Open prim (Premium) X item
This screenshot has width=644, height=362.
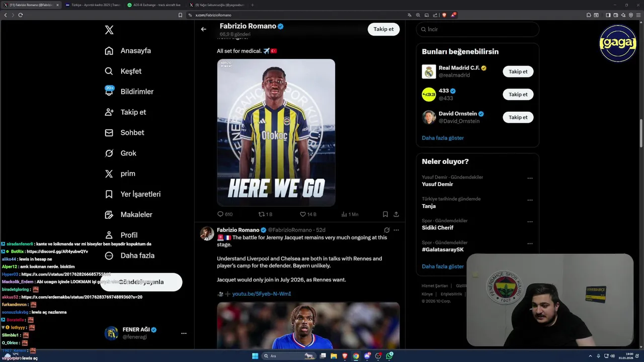(x=109, y=173)
